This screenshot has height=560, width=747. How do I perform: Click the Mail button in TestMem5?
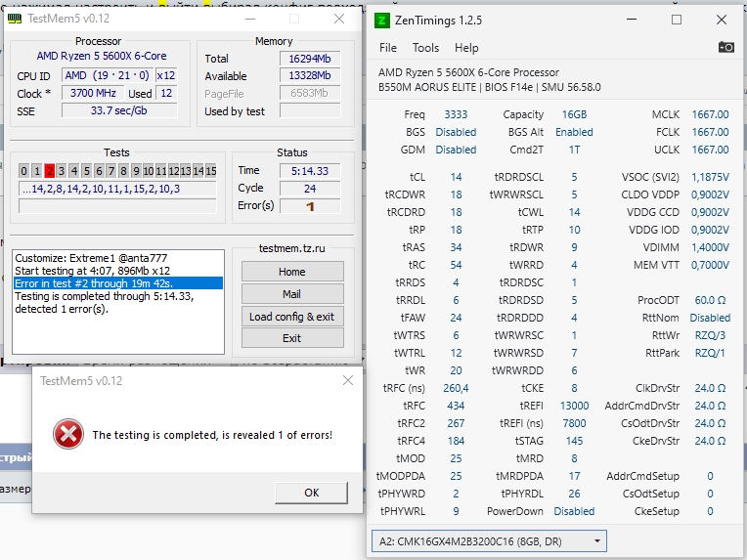pyautogui.click(x=292, y=294)
